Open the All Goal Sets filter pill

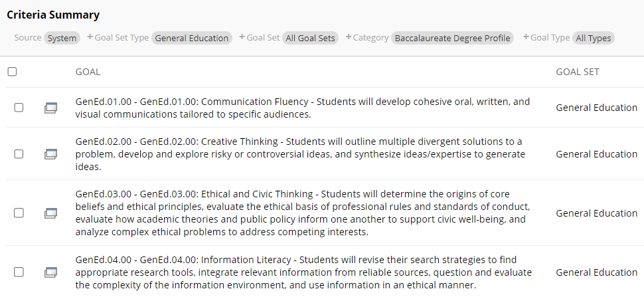[x=311, y=38]
